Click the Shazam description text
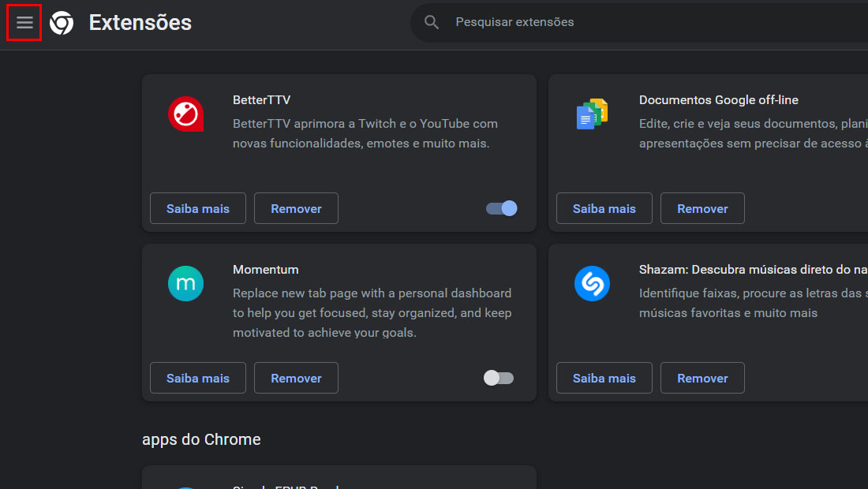This screenshot has height=489, width=868. [x=753, y=303]
